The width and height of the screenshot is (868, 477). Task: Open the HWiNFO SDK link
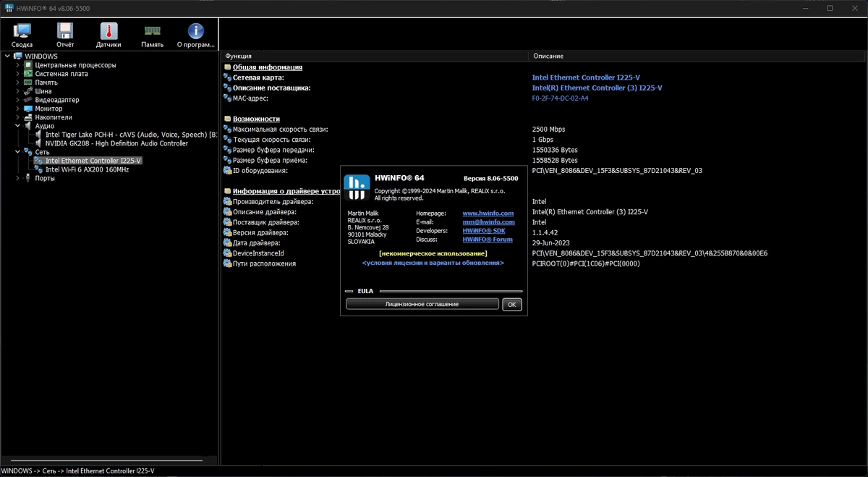click(x=484, y=231)
